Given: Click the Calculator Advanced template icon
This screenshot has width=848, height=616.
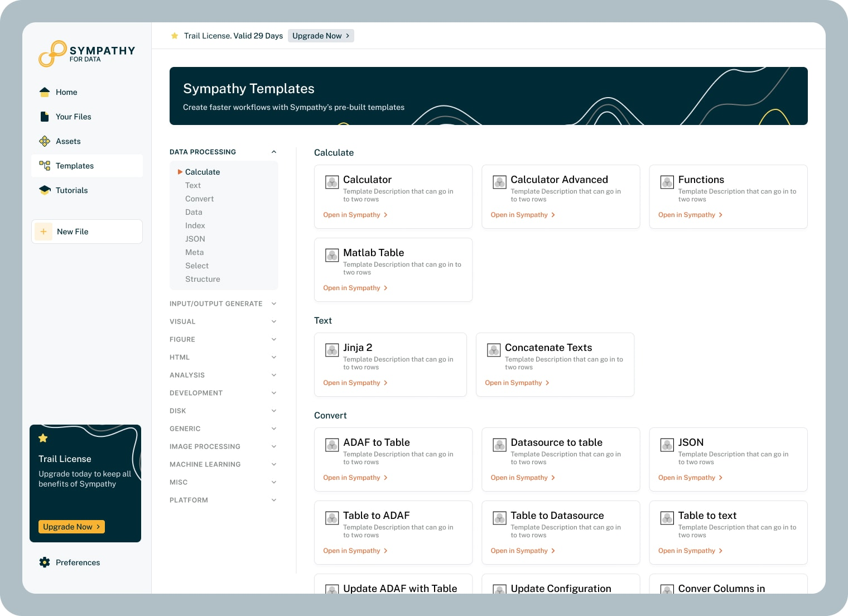Looking at the screenshot, I should point(499,182).
